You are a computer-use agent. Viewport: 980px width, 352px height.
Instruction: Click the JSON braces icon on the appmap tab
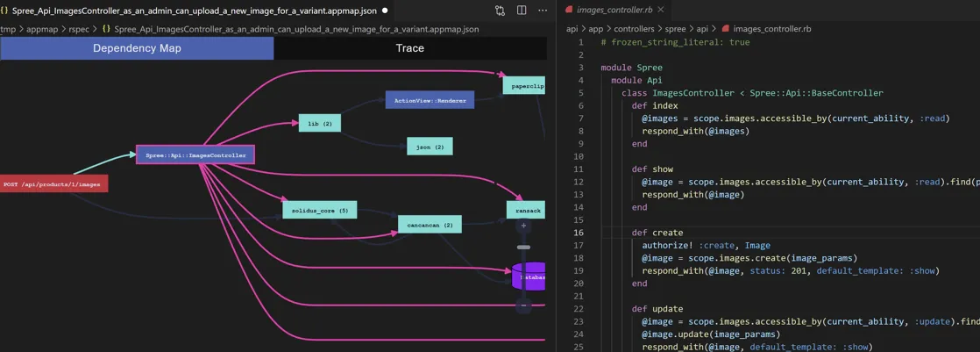point(4,11)
